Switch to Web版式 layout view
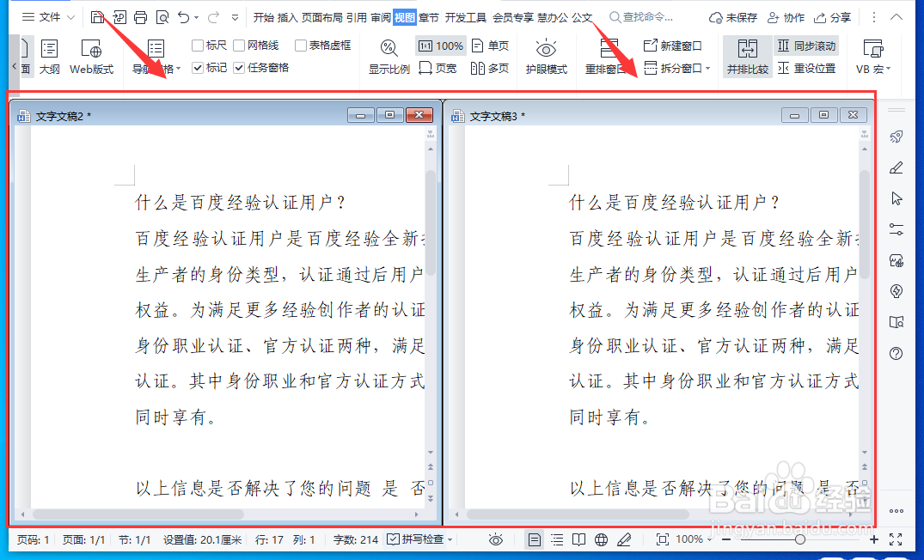 pyautogui.click(x=91, y=57)
